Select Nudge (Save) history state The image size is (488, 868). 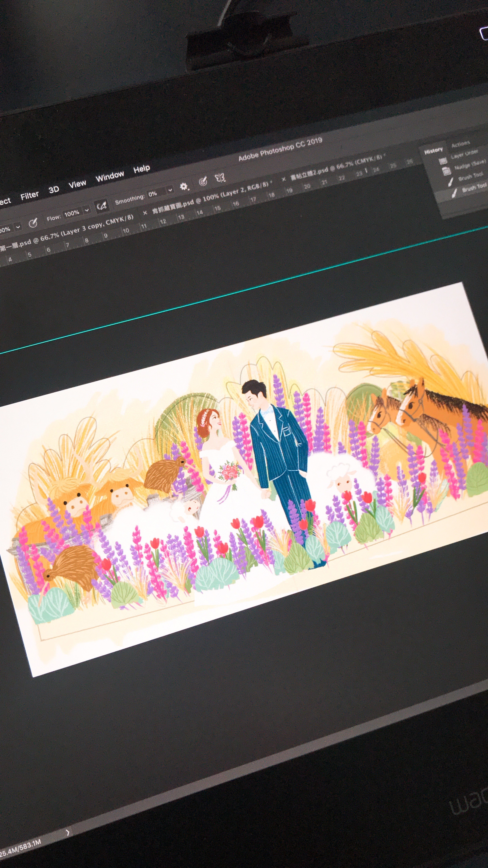470,165
